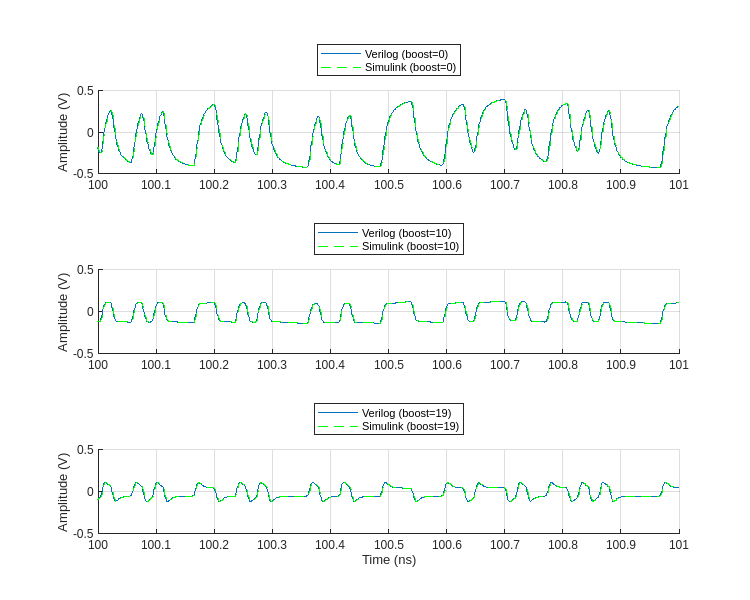
Task: Select the 0 y-axis tick on bottom plot
Action: (90, 491)
